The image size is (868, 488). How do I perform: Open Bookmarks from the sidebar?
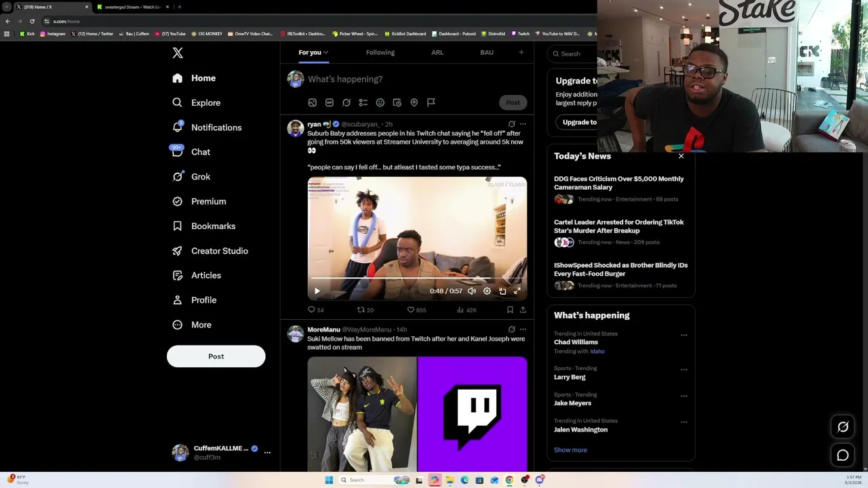(203, 226)
